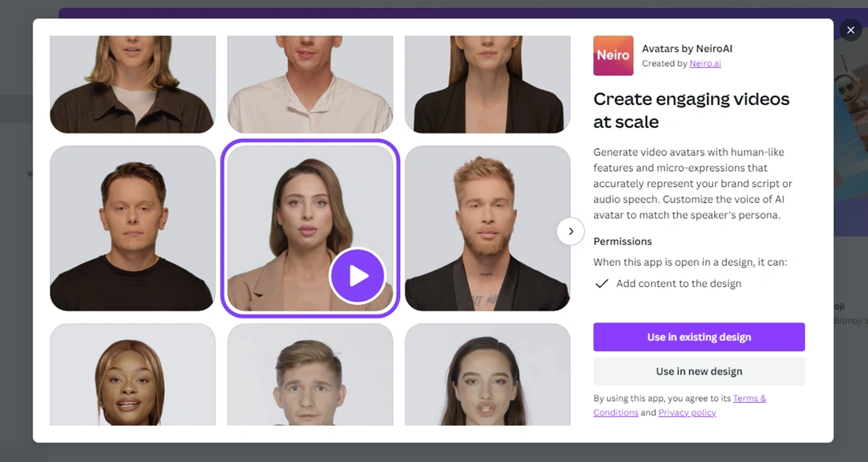868x462 pixels.
Task: Play the selected avatar video preview
Action: (357, 275)
